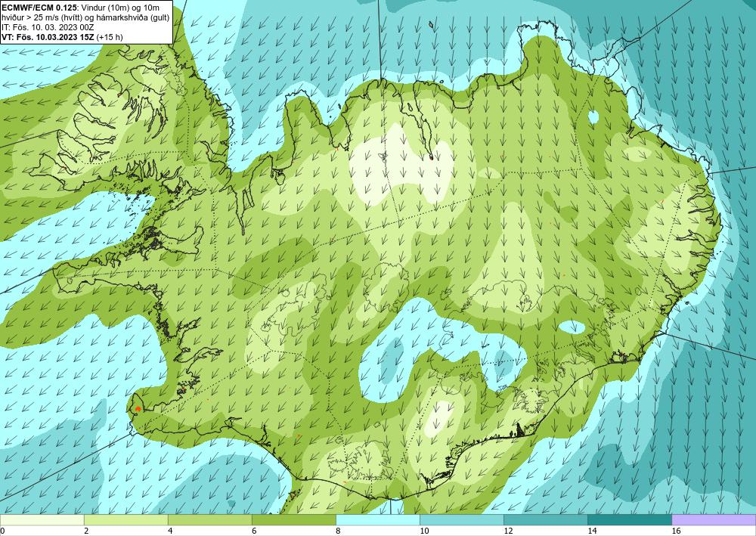The image size is (756, 536).
Task: Click the legend scale label '16'
Action: click(x=677, y=531)
